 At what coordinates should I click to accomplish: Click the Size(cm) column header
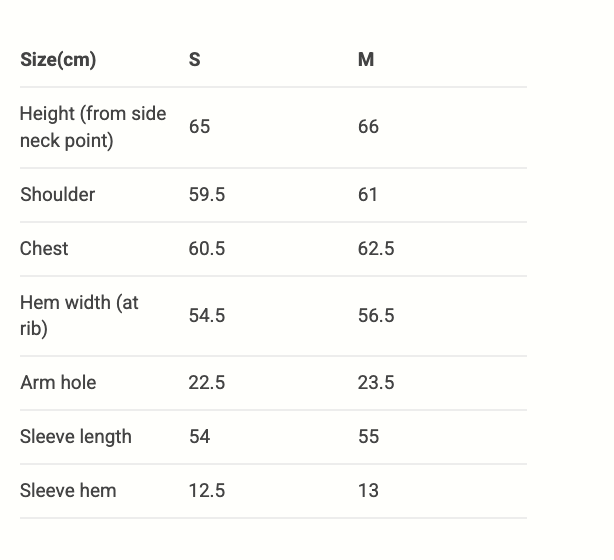pyautogui.click(x=58, y=60)
